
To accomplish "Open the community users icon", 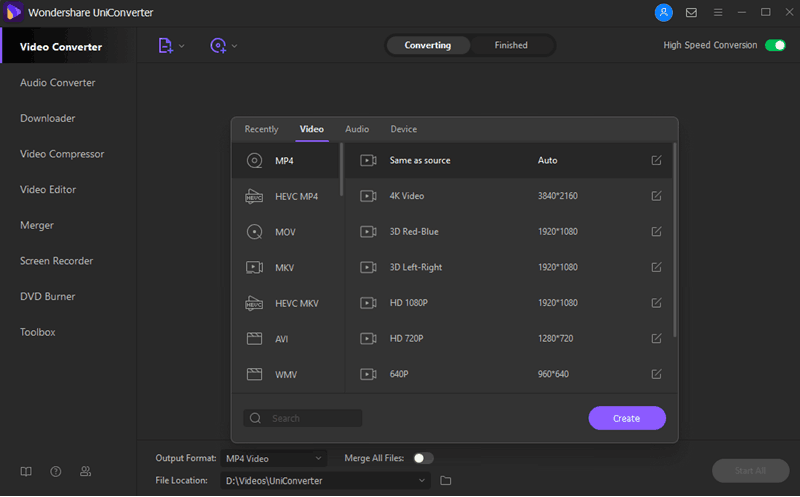I will coord(86,471).
